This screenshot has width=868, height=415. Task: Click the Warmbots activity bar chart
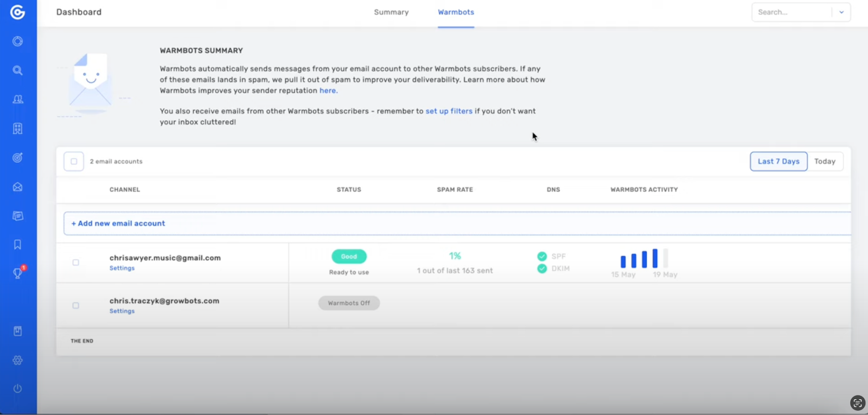coord(644,258)
